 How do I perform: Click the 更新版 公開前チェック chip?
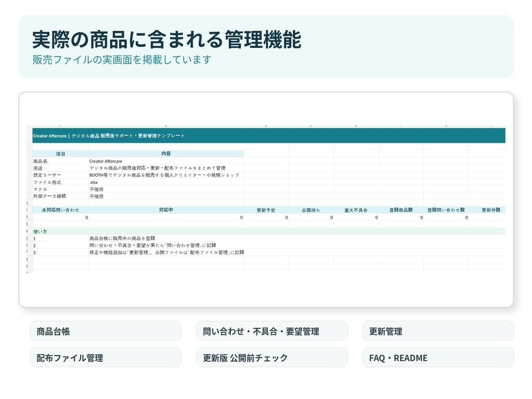click(x=272, y=357)
